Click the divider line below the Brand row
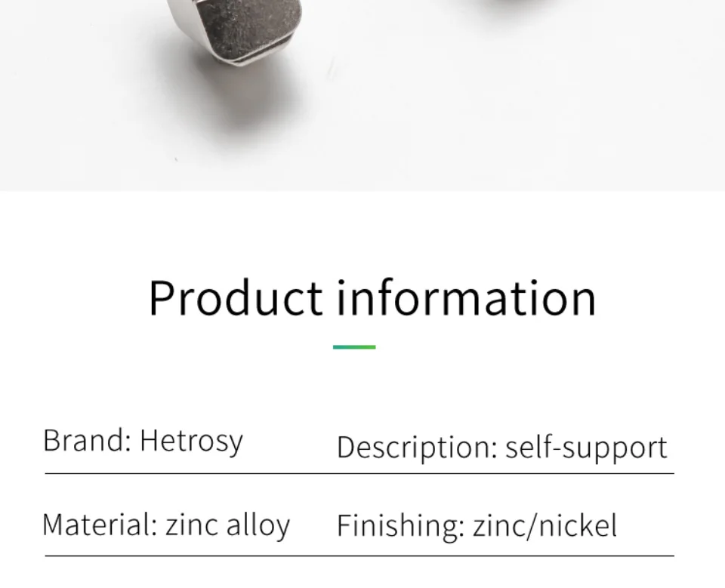Screen dimensions: 725x588 [359, 473]
